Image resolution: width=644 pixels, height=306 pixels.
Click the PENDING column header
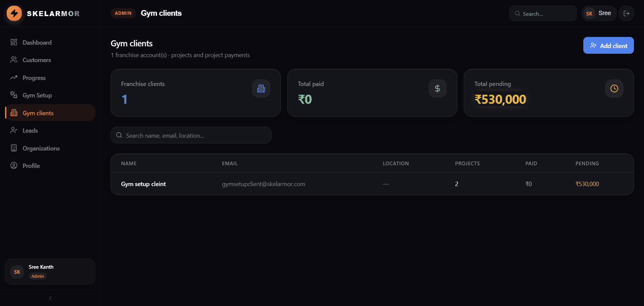coord(587,163)
